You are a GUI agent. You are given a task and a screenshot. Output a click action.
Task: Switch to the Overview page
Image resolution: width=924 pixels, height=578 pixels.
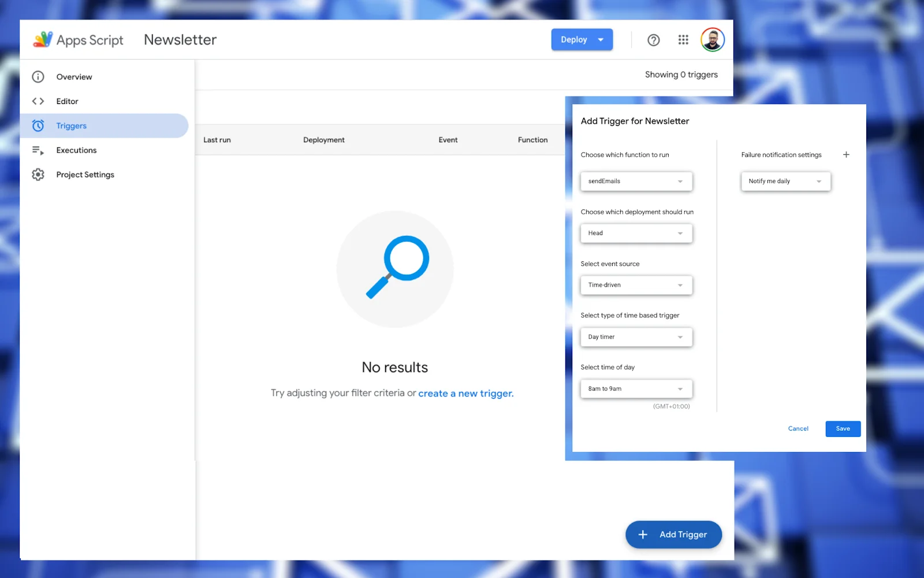click(x=74, y=76)
